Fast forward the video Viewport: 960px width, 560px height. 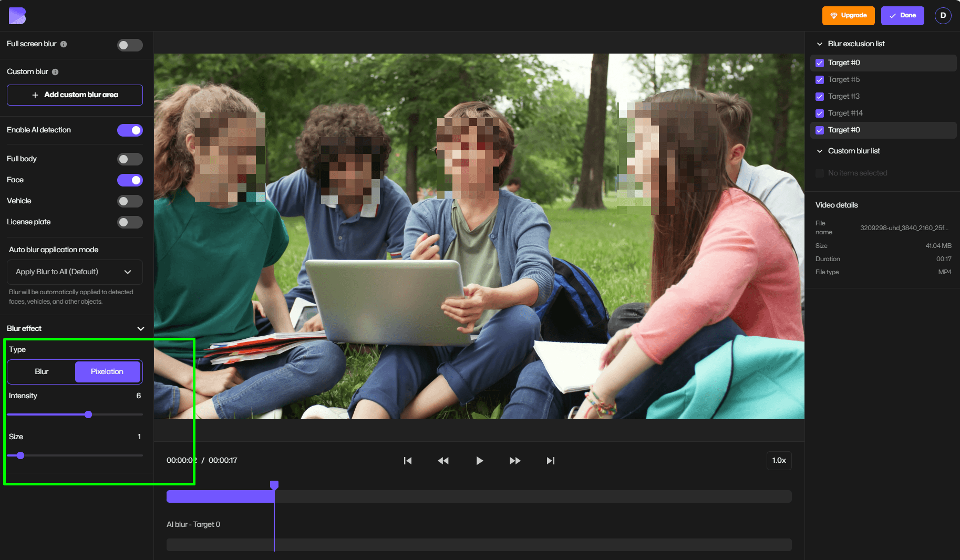pos(515,460)
